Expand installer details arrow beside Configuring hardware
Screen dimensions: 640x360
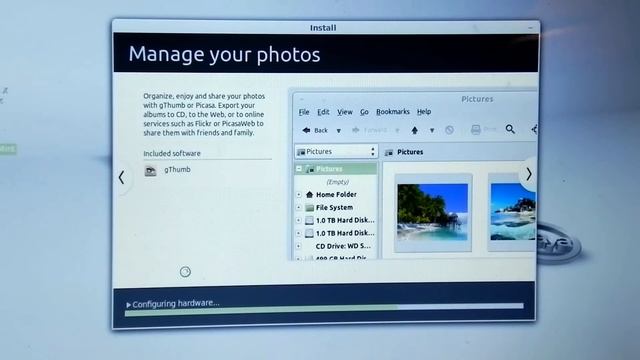coord(129,305)
